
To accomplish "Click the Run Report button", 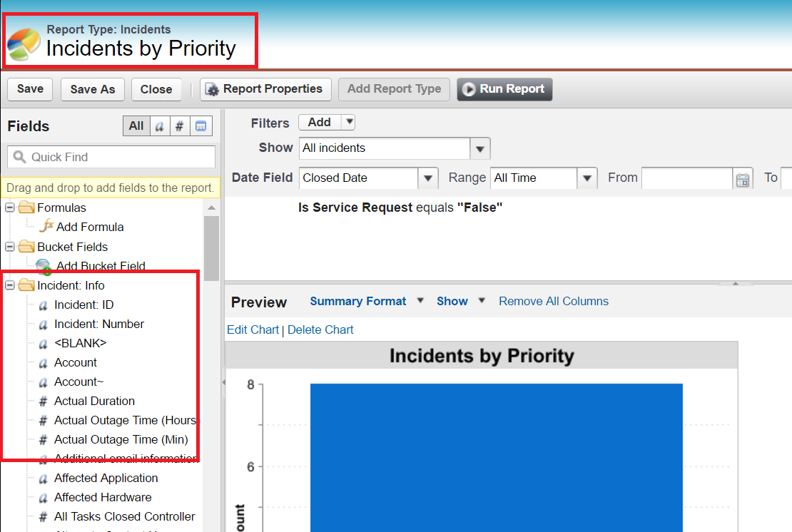I will coord(504,89).
